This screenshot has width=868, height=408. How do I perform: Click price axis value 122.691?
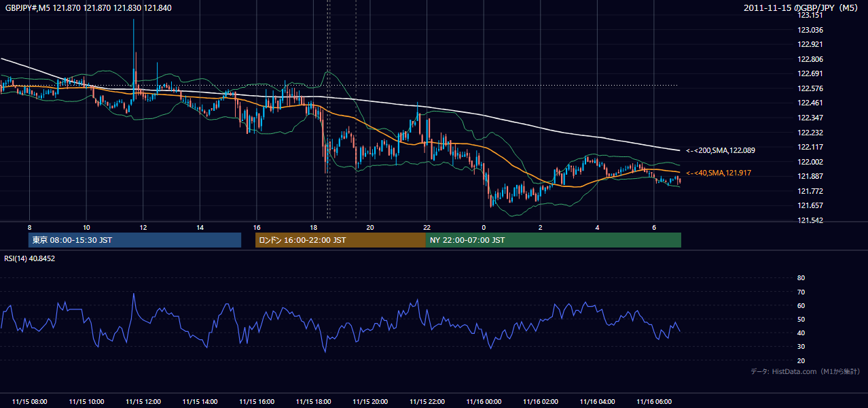(x=810, y=74)
